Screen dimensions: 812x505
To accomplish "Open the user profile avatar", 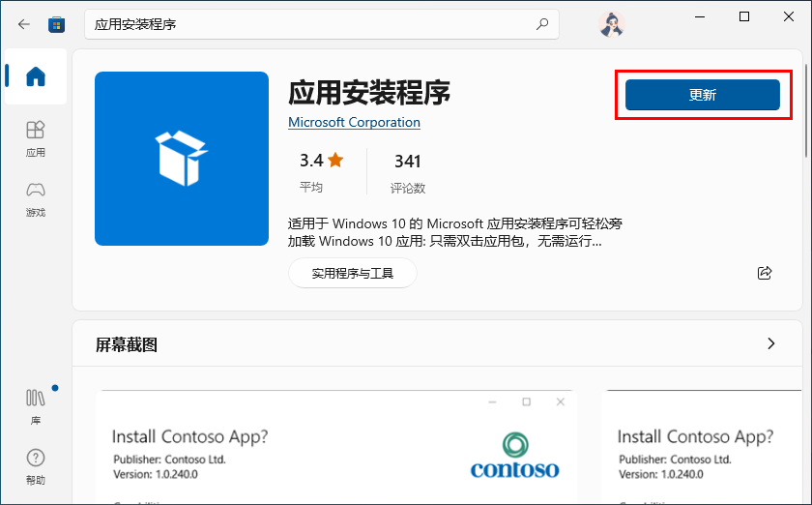I will (x=612, y=24).
